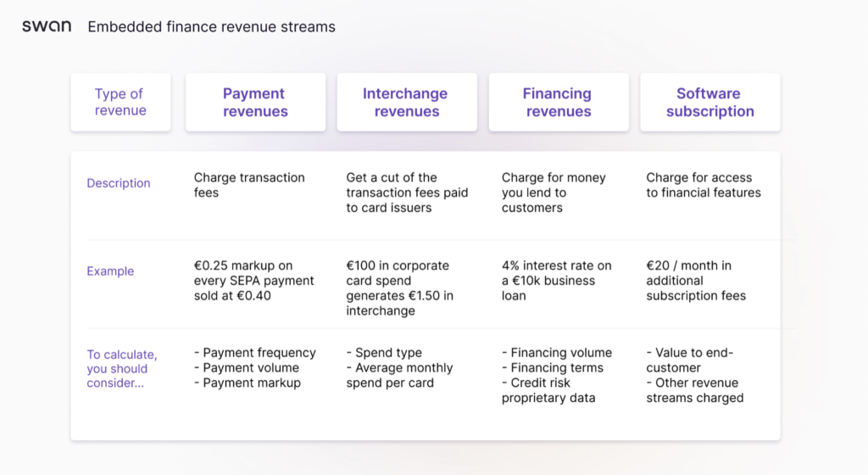Image resolution: width=868 pixels, height=475 pixels.
Task: Click the swan logo
Action: [47, 27]
